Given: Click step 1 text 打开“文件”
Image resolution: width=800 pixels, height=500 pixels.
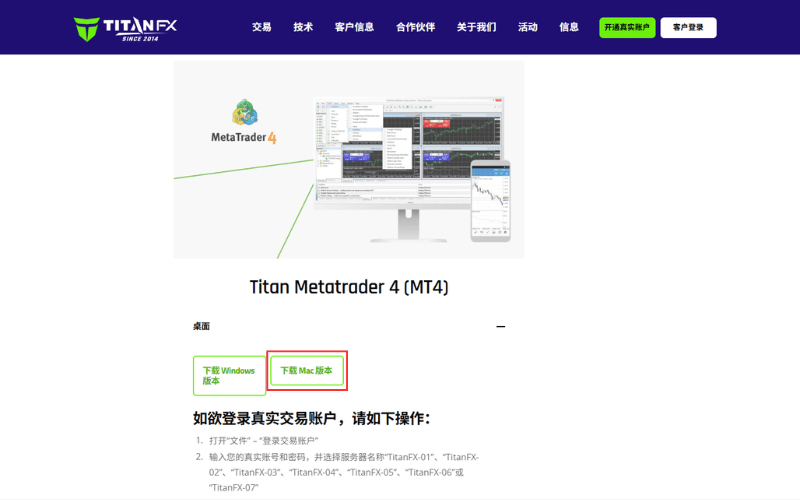Looking at the screenshot, I should 264,441.
